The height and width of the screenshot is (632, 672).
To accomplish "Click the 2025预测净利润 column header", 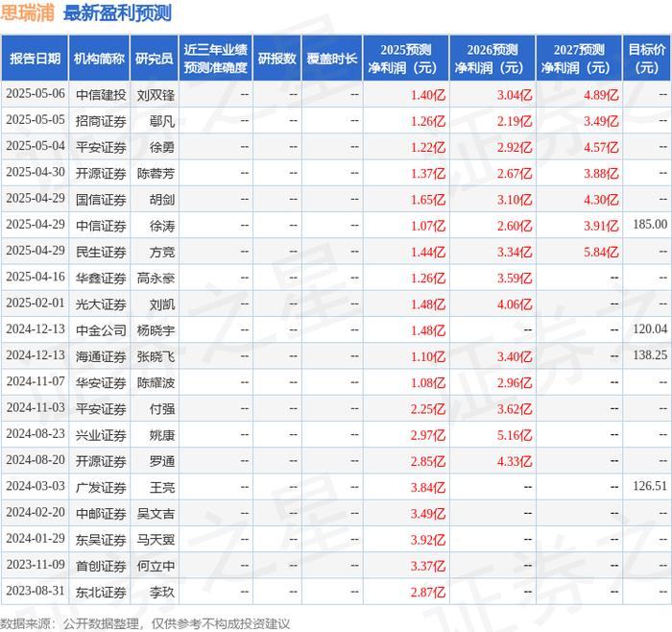I will point(406,58).
